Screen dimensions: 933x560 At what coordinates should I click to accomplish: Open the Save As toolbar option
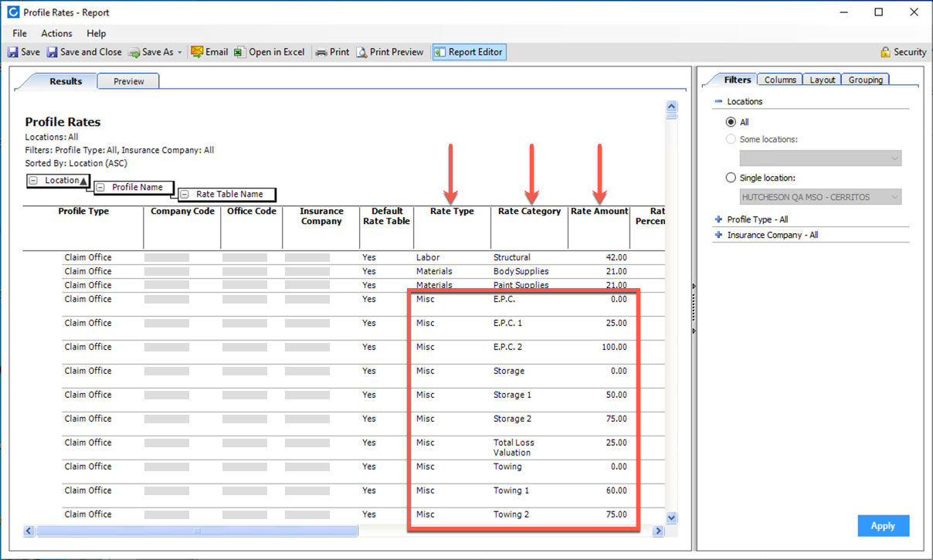coord(155,52)
